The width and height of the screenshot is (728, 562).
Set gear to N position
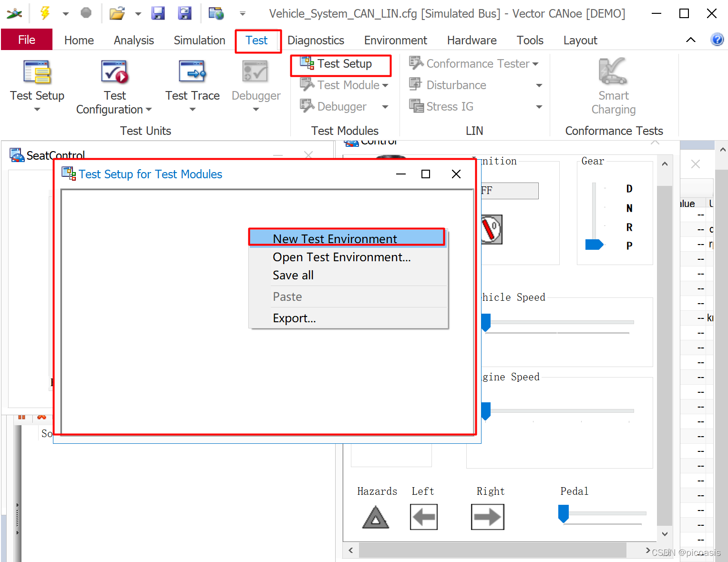click(629, 208)
